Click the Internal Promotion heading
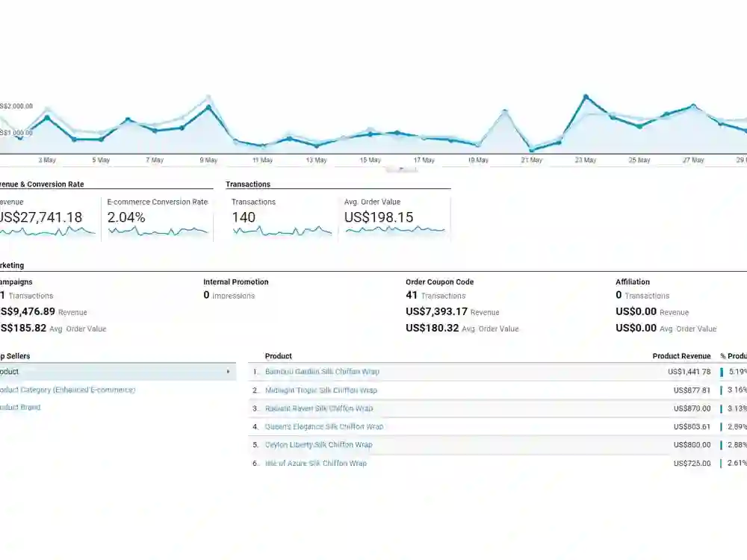The image size is (747, 560). [236, 282]
